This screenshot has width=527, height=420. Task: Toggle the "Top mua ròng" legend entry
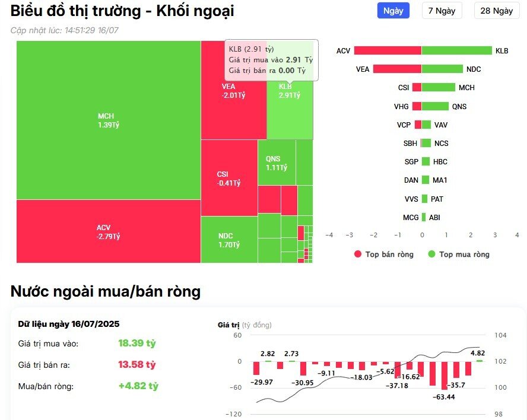pyautogui.click(x=457, y=254)
